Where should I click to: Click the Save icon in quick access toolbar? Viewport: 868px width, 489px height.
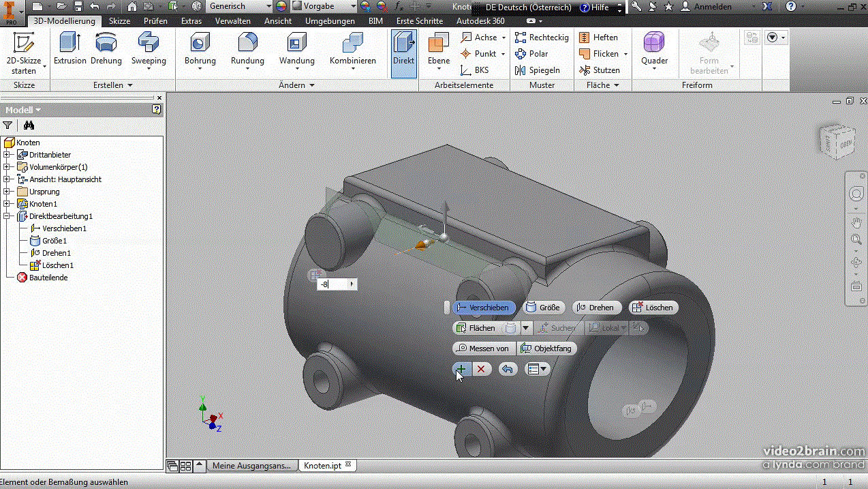(78, 6)
